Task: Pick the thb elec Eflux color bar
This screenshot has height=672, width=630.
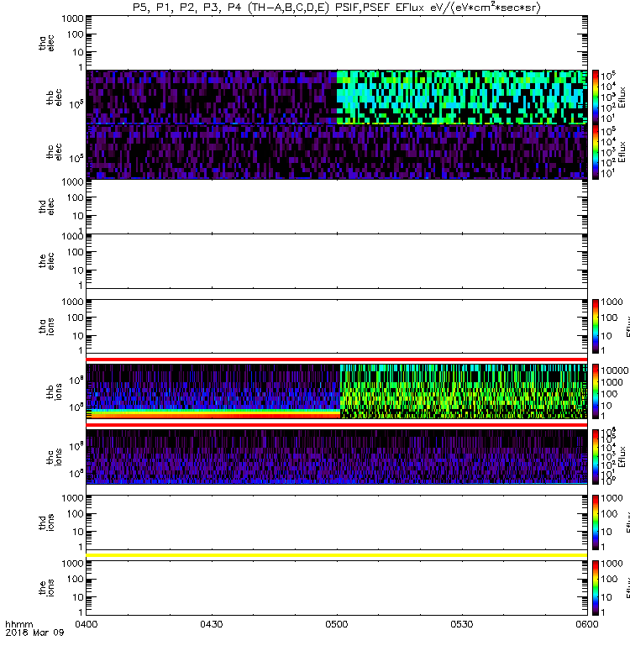Action: [x=596, y=97]
